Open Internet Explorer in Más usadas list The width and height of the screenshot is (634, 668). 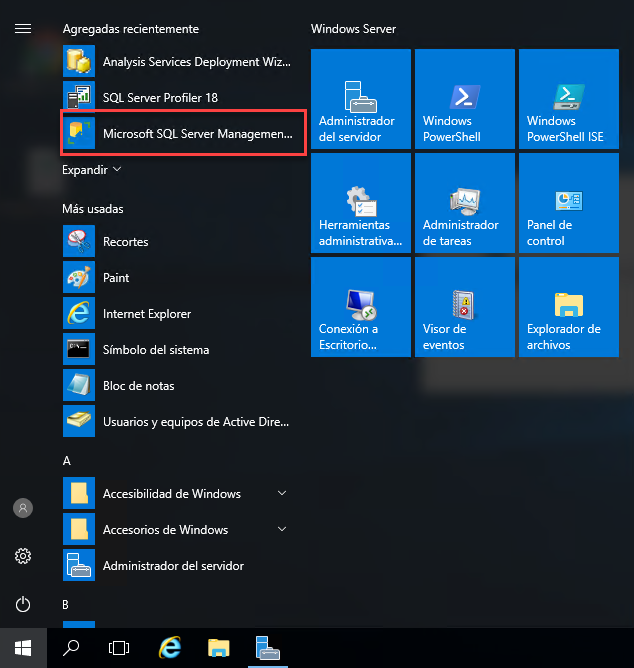pos(177,314)
